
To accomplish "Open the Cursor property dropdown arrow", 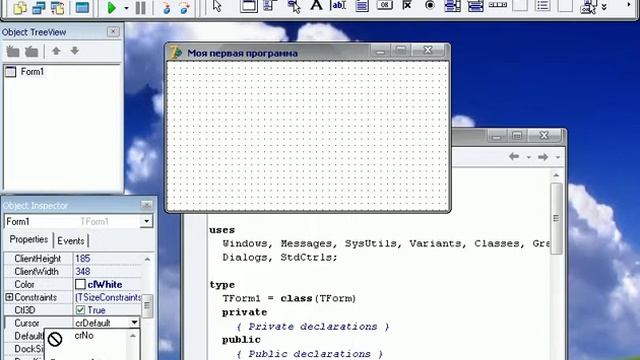I will pos(134,323).
